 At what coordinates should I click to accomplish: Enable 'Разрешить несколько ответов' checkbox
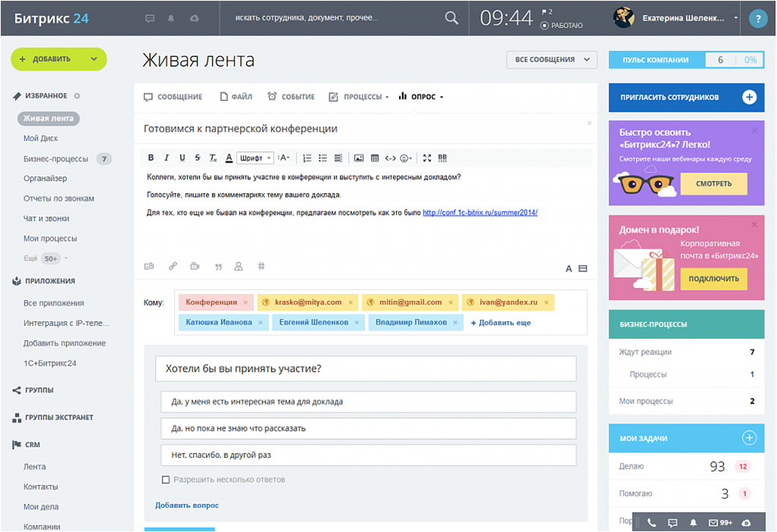166,480
